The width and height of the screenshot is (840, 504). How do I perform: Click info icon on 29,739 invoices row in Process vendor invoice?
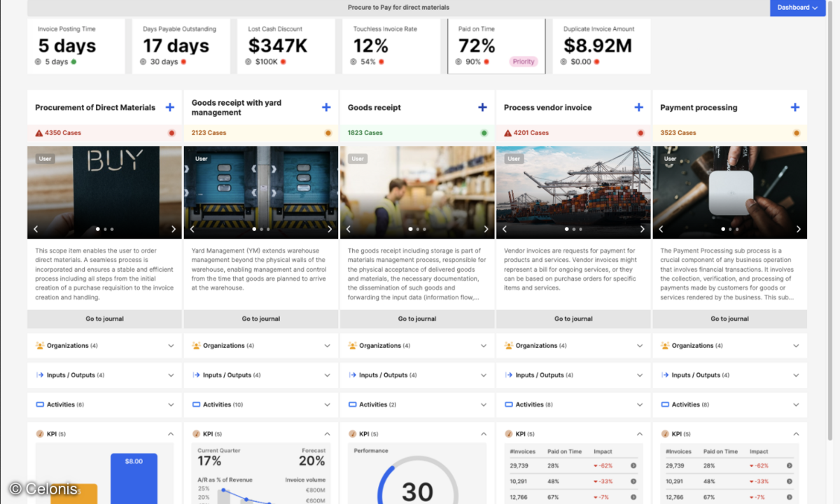coord(633,465)
